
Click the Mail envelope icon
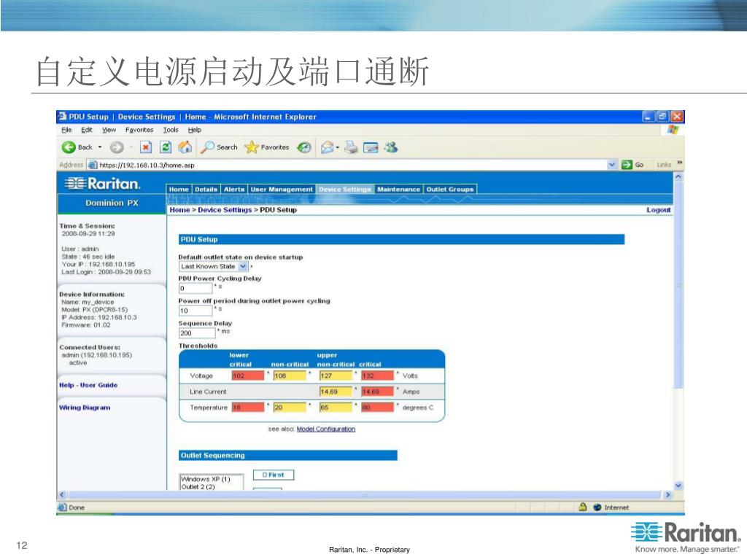click(x=328, y=147)
